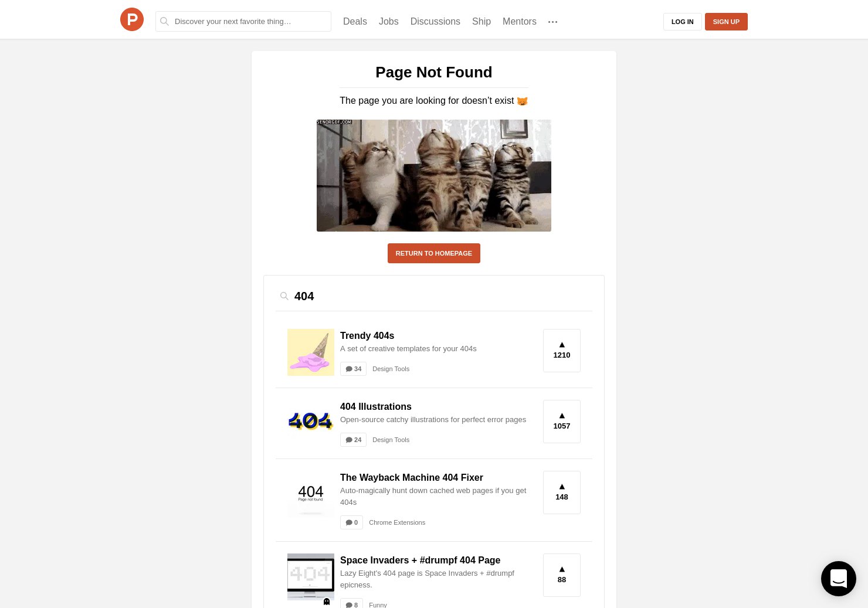
Task: Open the Trendy 404s ice cream thumbnail
Action: pyautogui.click(x=311, y=352)
